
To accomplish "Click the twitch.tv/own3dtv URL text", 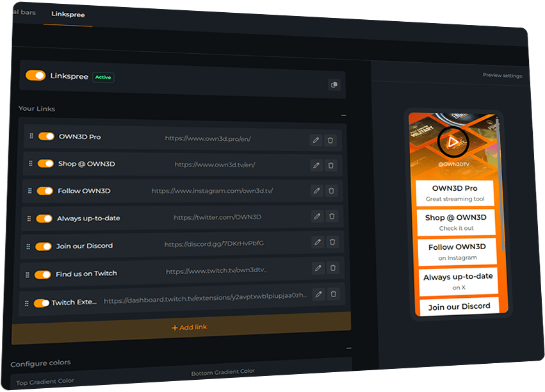I will [x=216, y=270].
